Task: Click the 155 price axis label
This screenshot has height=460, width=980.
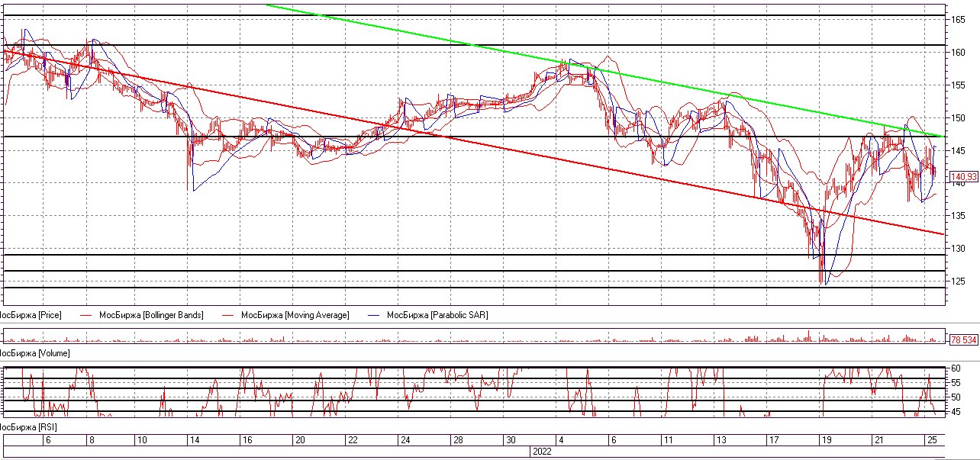Action: tap(958, 85)
